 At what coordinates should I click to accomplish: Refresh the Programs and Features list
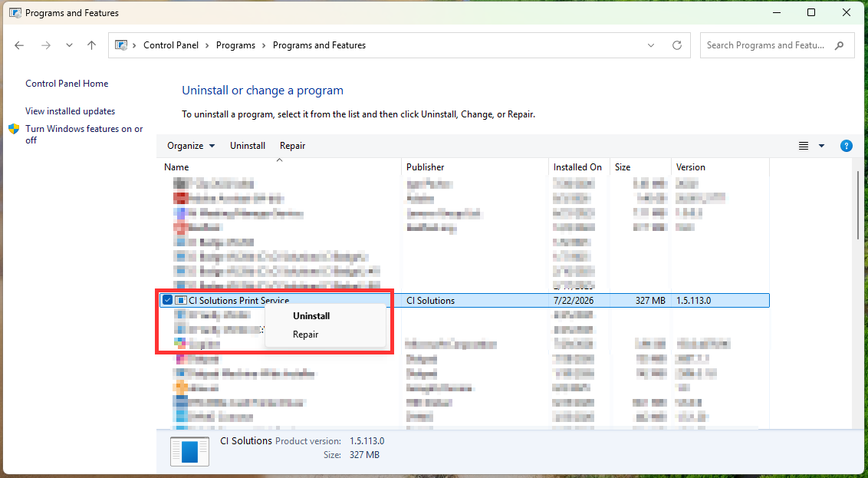pyautogui.click(x=676, y=45)
